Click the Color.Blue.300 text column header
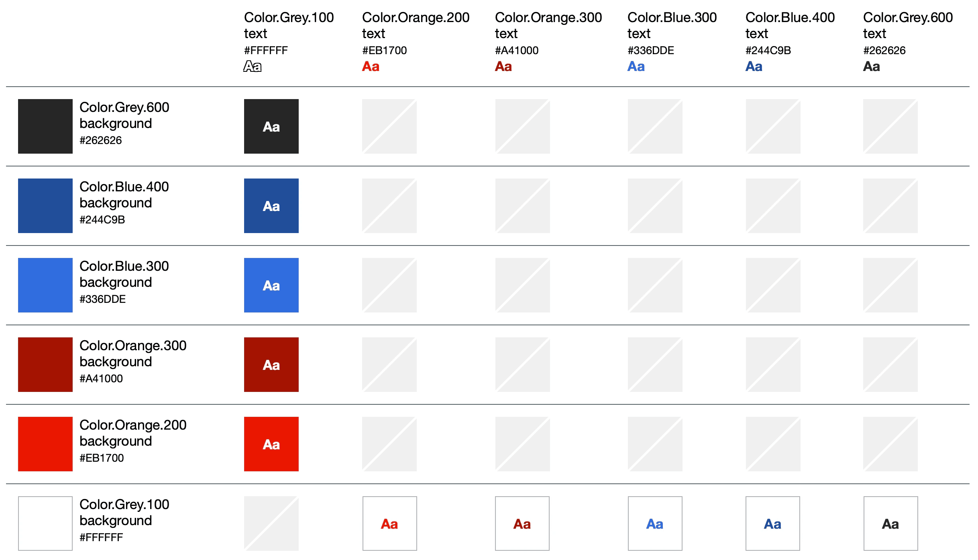The width and height of the screenshot is (978, 560). [x=672, y=25]
